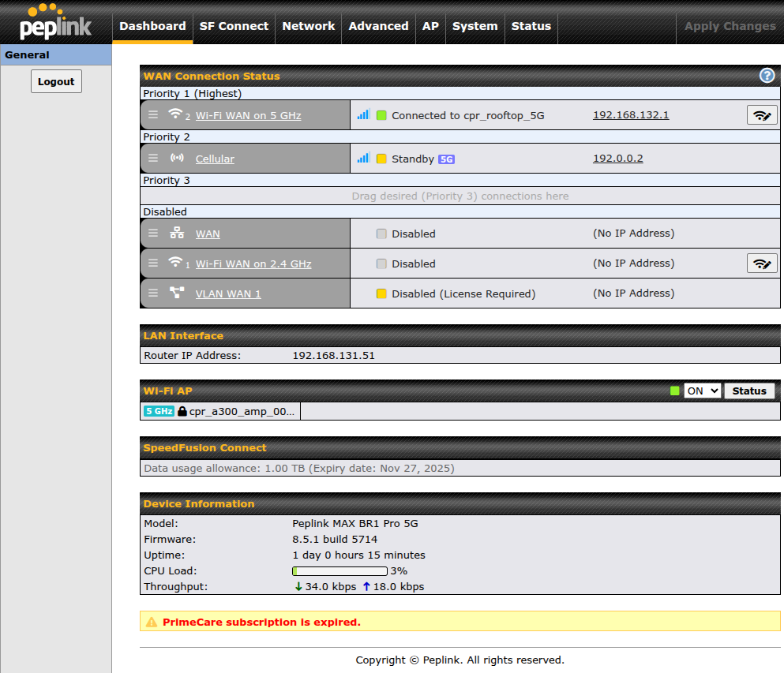The width and height of the screenshot is (784, 673).
Task: Click the yellow License Required indicator for VLAN WAN 1
Action: click(381, 294)
